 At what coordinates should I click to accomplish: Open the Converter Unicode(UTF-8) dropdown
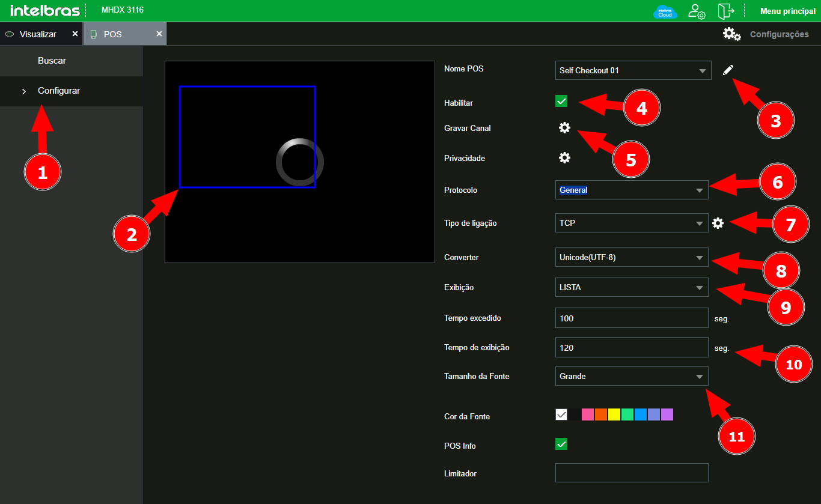click(x=632, y=257)
